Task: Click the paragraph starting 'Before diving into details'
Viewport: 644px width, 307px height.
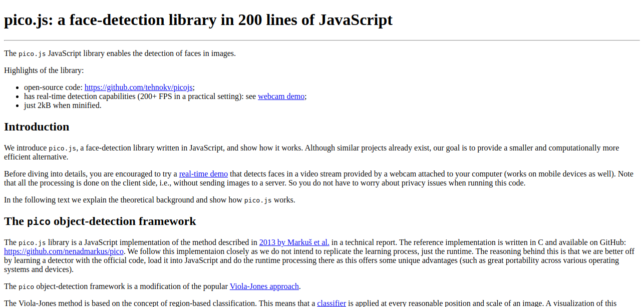Action: click(x=318, y=178)
